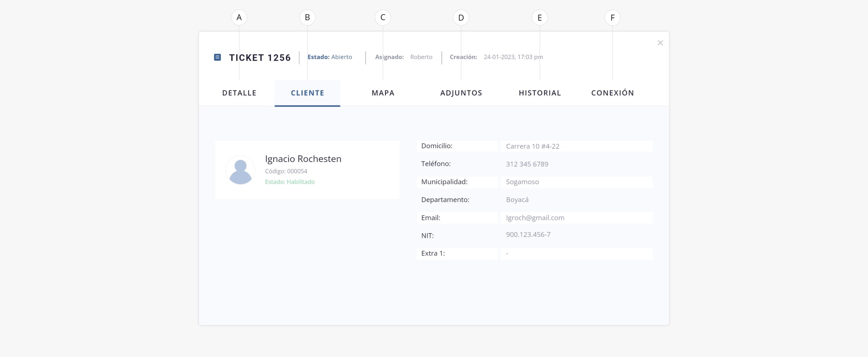
Task: Click the client name Ignacio Rochesten
Action: pos(303,159)
